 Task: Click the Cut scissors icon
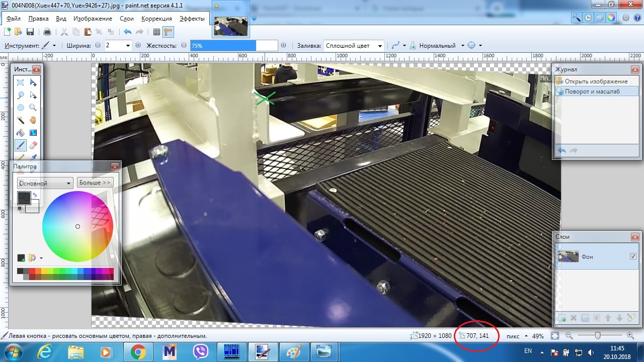tap(64, 32)
